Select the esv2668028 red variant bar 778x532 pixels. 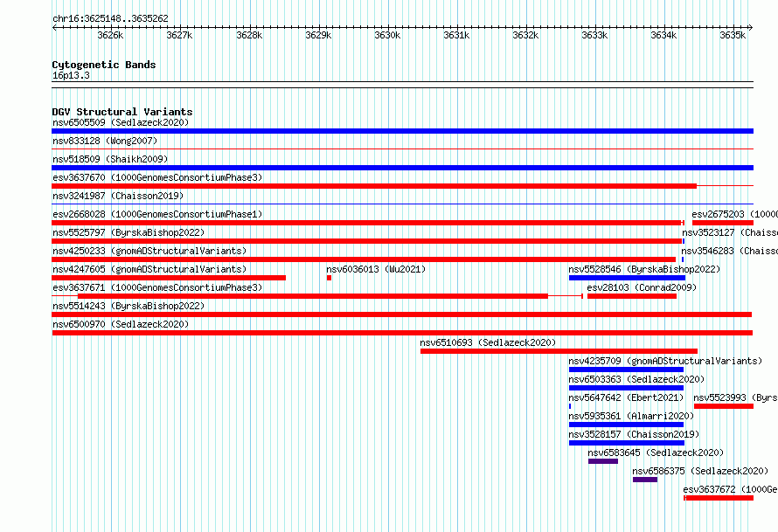tap(366, 223)
